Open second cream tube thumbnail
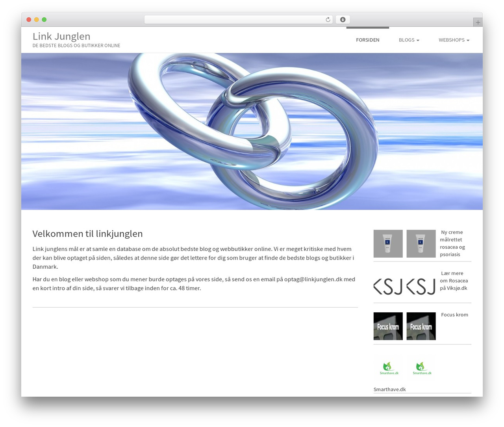 (x=421, y=244)
